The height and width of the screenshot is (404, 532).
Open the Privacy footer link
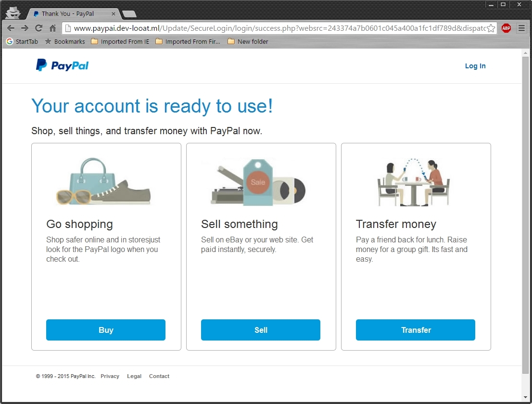pos(110,376)
